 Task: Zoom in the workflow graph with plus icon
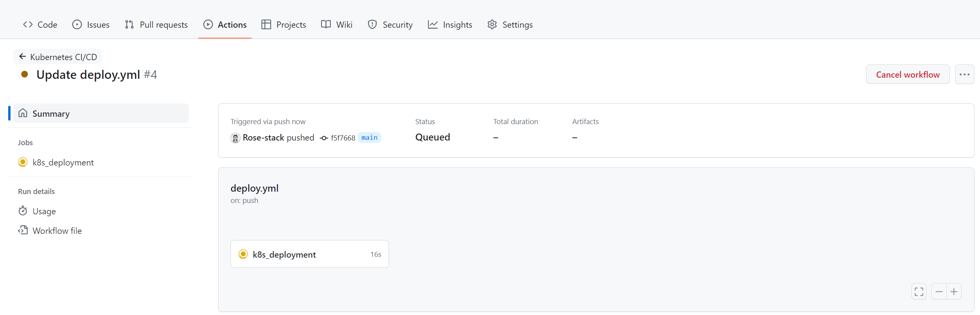tap(954, 292)
